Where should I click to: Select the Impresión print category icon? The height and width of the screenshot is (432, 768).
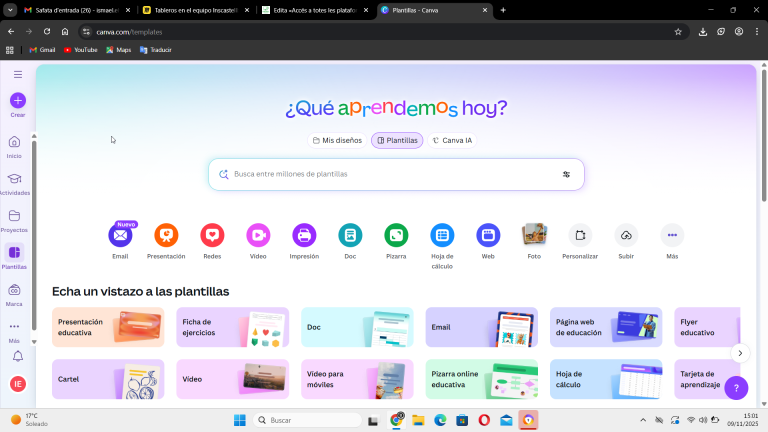(x=304, y=235)
